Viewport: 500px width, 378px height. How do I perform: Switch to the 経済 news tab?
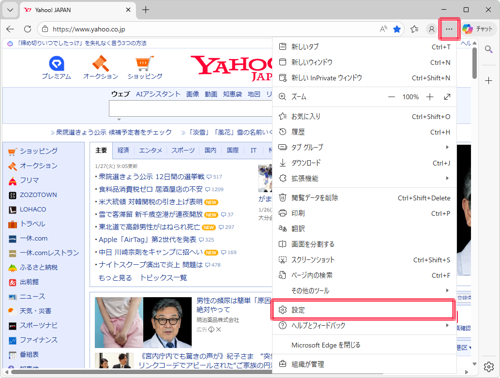pyautogui.click(x=123, y=150)
